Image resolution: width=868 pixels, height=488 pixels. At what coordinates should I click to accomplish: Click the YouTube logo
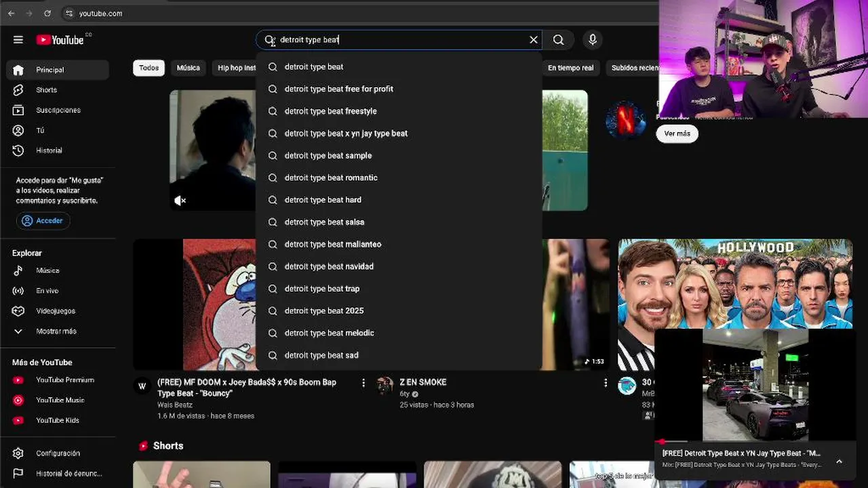[x=60, y=40]
